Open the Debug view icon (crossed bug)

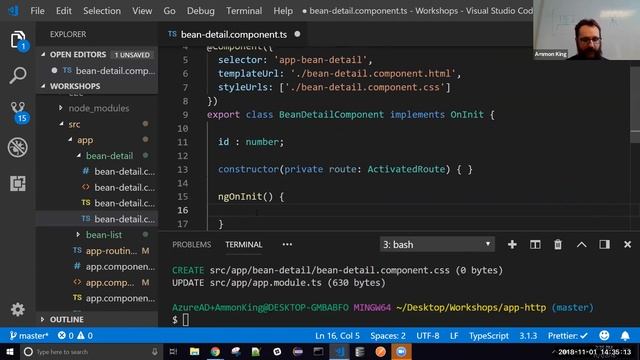pyautogui.click(x=18, y=147)
